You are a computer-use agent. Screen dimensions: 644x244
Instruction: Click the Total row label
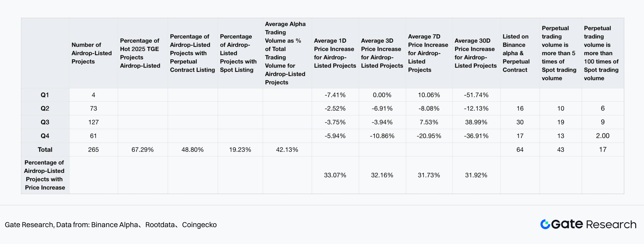coord(45,150)
